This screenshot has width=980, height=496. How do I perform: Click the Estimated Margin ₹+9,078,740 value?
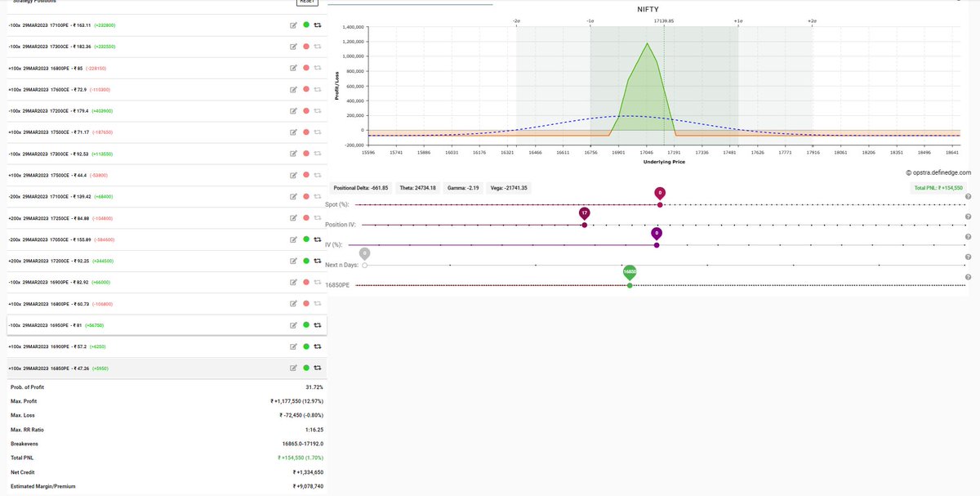(309, 486)
